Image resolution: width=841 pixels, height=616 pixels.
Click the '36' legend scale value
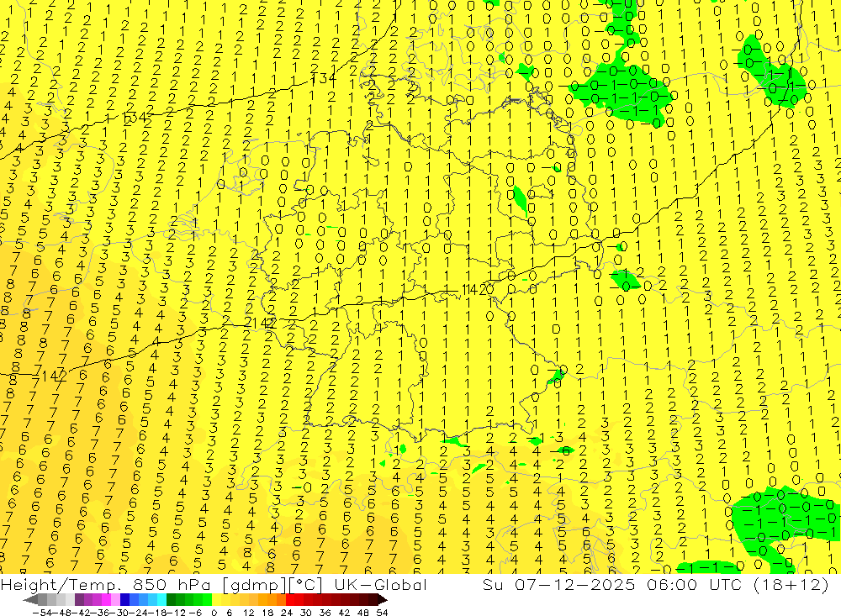325,613
